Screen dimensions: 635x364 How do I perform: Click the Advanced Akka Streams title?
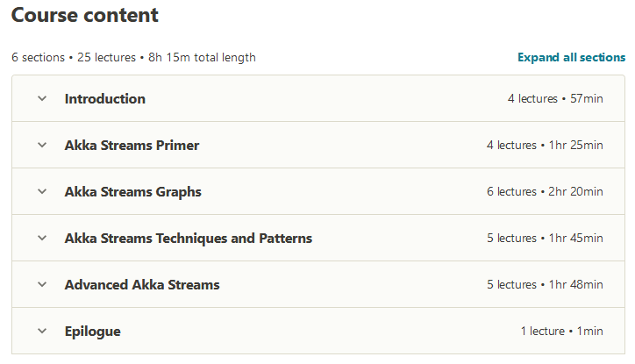pos(141,284)
